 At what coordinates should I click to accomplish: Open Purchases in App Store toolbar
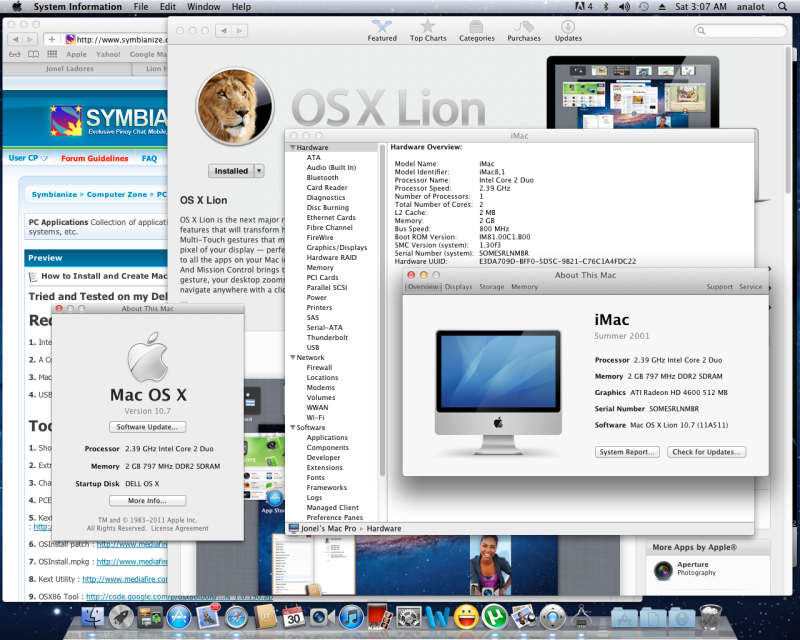point(523,31)
